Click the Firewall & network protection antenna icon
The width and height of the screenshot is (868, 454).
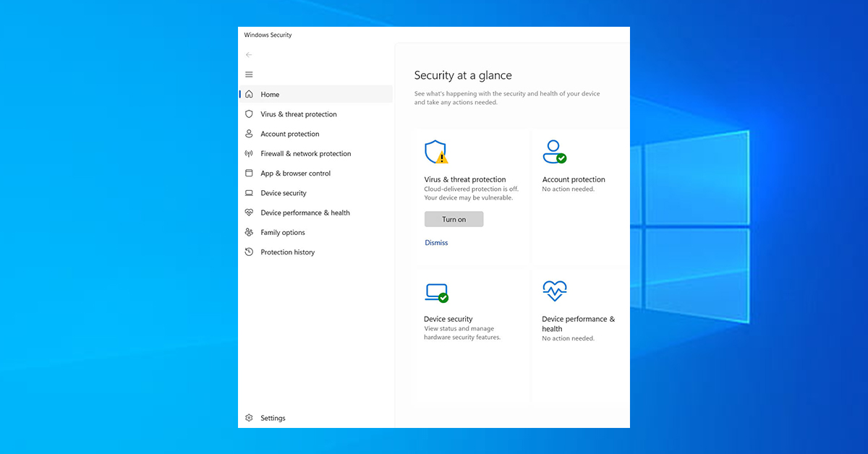coord(249,154)
